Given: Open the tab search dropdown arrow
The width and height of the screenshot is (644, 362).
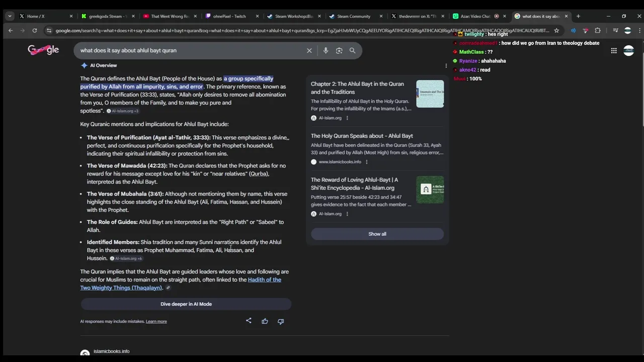Looking at the screenshot, I should 10,16.
